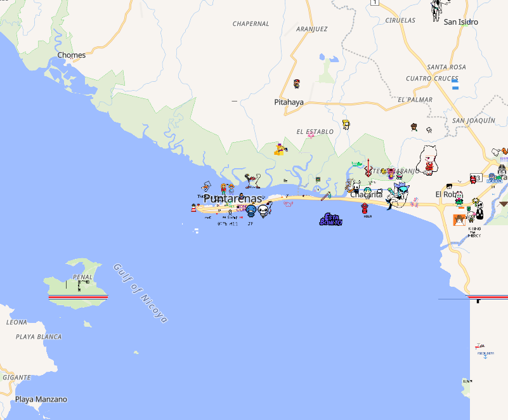Click the Hollow Knight white-horned character
This screenshot has width=508, height=420.
tap(356, 187)
